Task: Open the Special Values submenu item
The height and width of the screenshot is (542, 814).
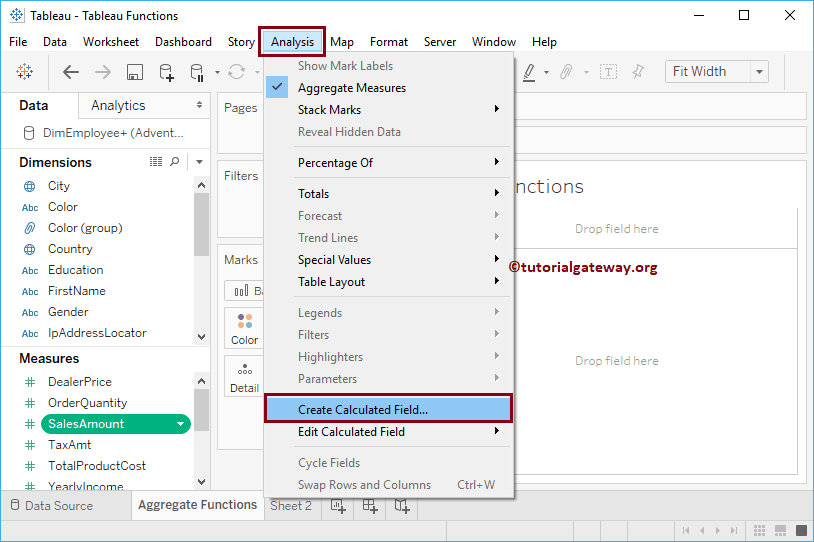Action: [x=389, y=260]
